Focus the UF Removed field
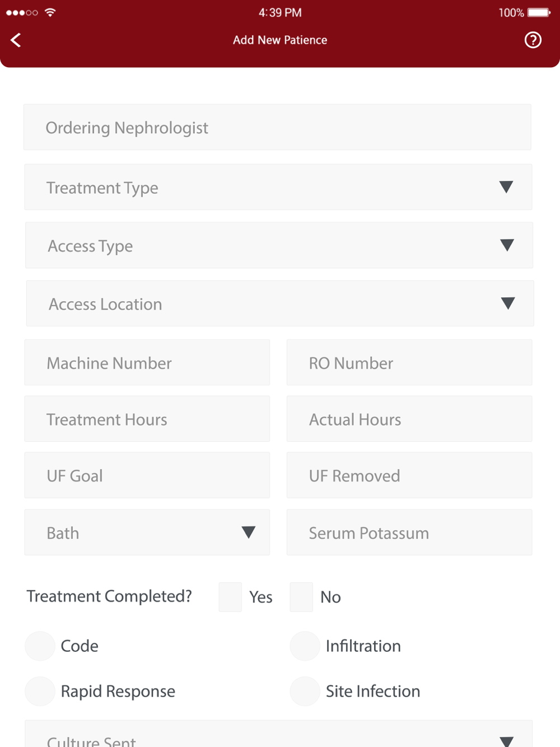The image size is (560, 747). point(409,475)
